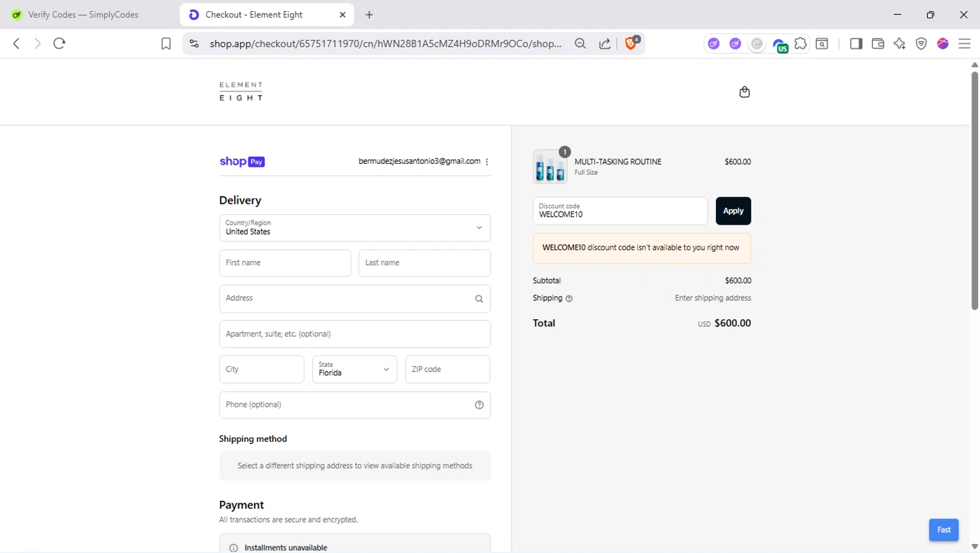This screenshot has height=553, width=980.
Task: Click the shipping info question mark icon
Action: [569, 298]
